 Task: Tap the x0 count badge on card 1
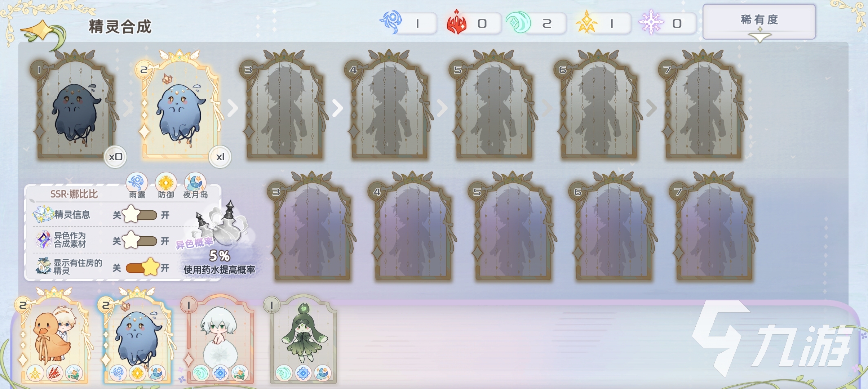coord(115,157)
